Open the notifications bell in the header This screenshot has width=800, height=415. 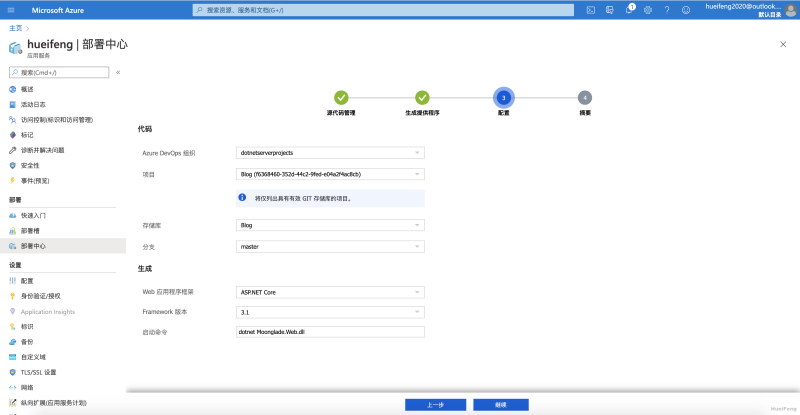[x=629, y=9]
